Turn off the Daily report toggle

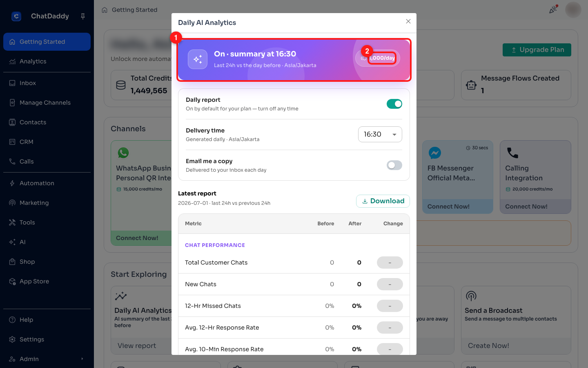[394, 104]
